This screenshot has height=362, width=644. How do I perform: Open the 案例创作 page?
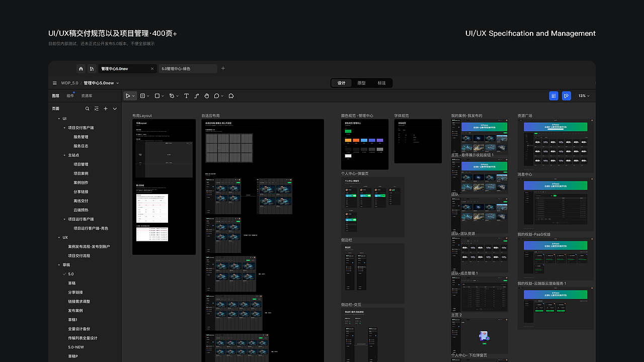tap(81, 183)
